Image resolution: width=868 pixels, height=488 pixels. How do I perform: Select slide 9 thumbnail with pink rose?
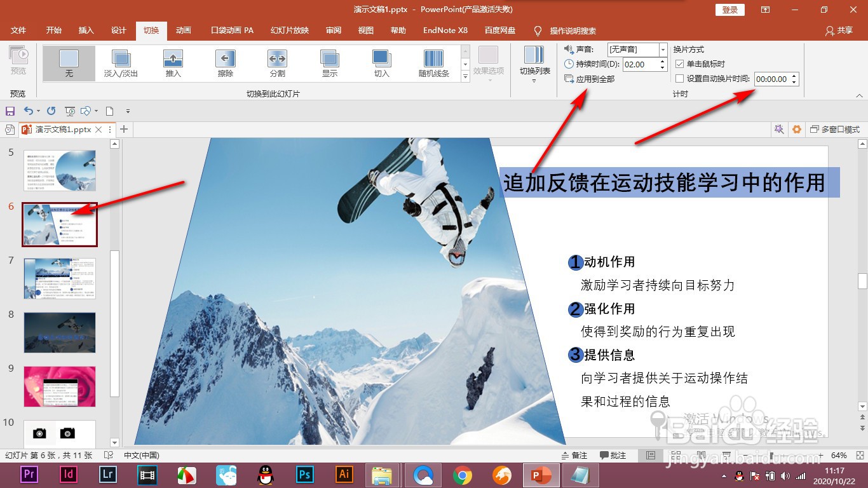(x=60, y=386)
